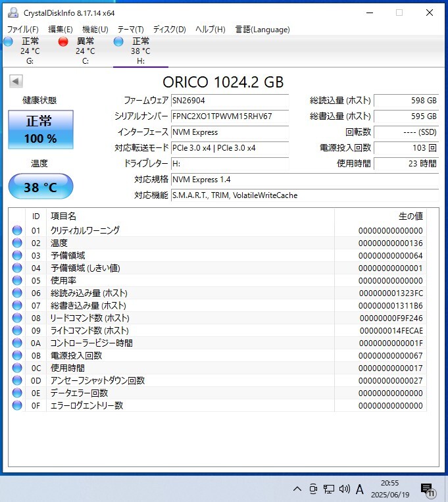Click power on hours value 23 時間
This screenshot has width=448, height=502.
tap(406, 164)
